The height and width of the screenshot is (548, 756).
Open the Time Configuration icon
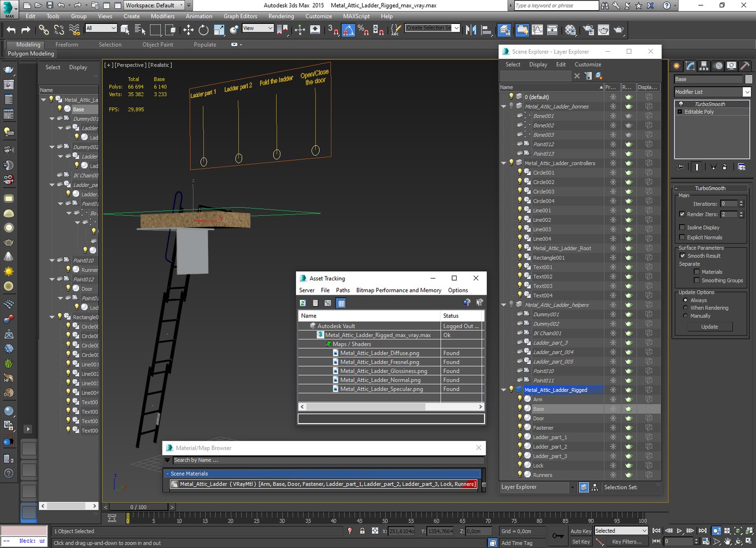[x=706, y=542]
